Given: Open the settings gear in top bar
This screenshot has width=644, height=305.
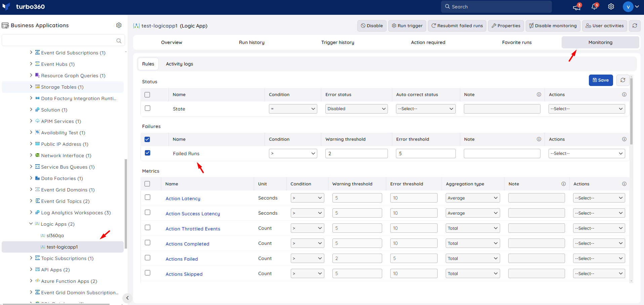Looking at the screenshot, I should (x=611, y=7).
